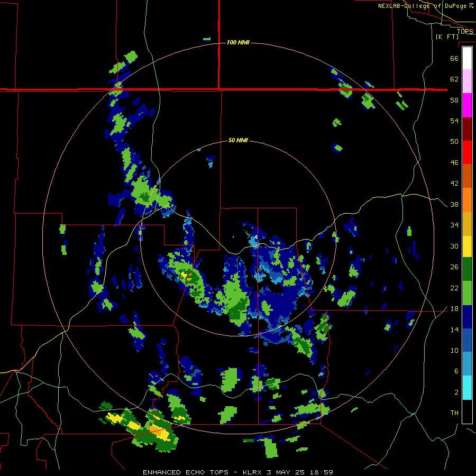Image resolution: width=476 pixels, height=476 pixels.
Task: Click the legend value 54
Action: pos(454,121)
